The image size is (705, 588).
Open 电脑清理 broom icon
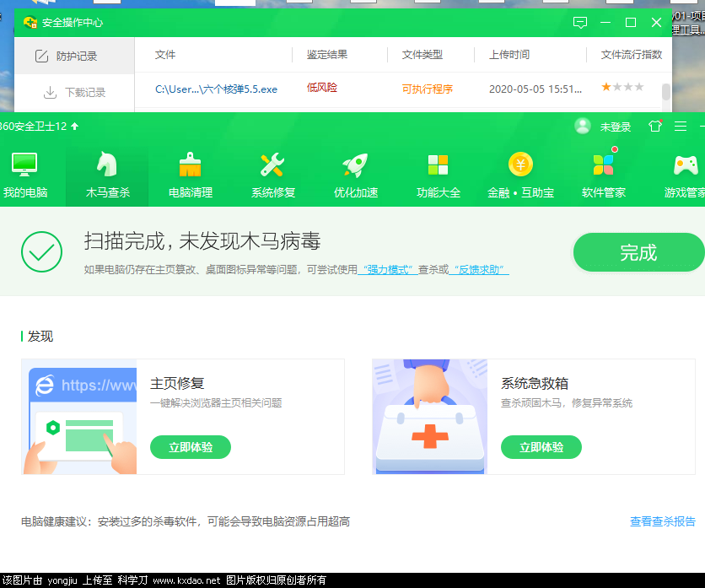pos(190,165)
